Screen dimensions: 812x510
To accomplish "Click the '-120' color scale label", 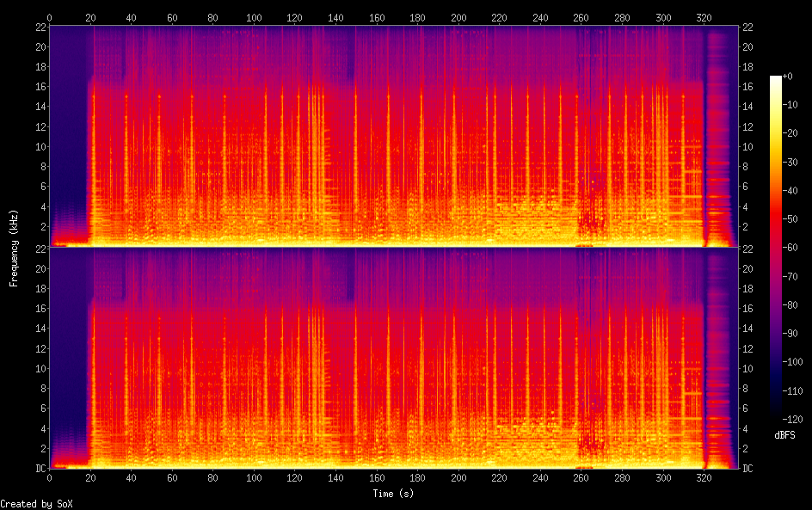I will coord(792,420).
